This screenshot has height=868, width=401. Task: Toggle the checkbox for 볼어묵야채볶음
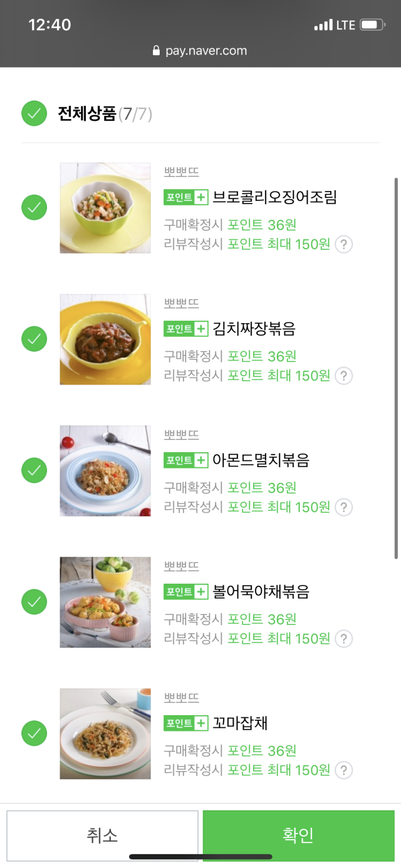pyautogui.click(x=34, y=602)
